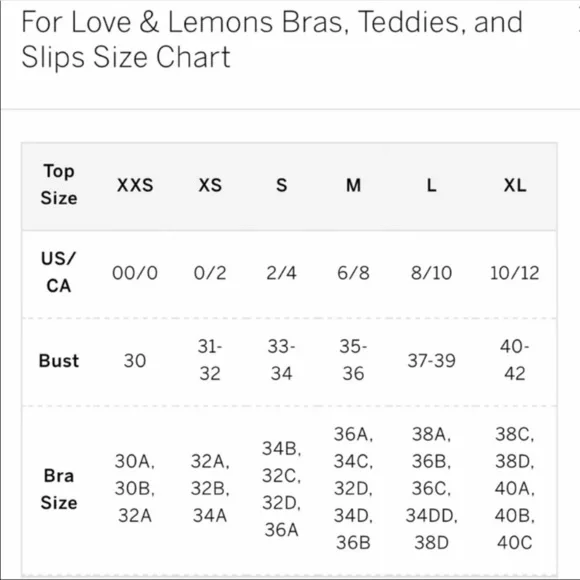This screenshot has height=580, width=580.
Task: Select the XXS column header
Action: 135,185
